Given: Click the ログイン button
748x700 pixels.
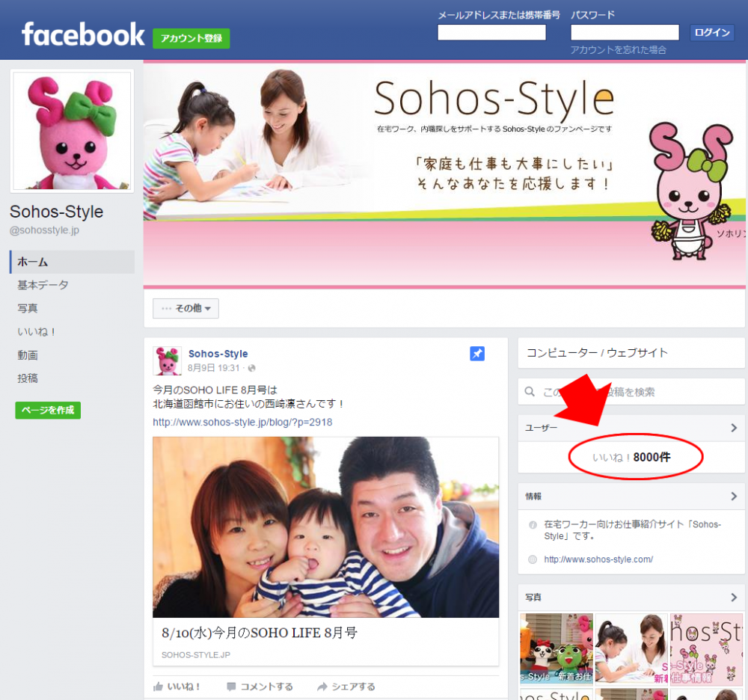Looking at the screenshot, I should 712,32.
